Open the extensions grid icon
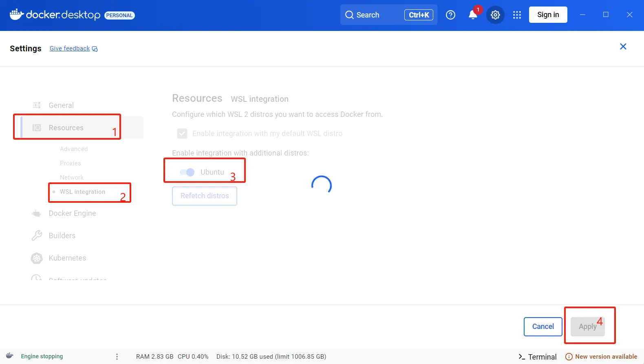 [x=517, y=15]
